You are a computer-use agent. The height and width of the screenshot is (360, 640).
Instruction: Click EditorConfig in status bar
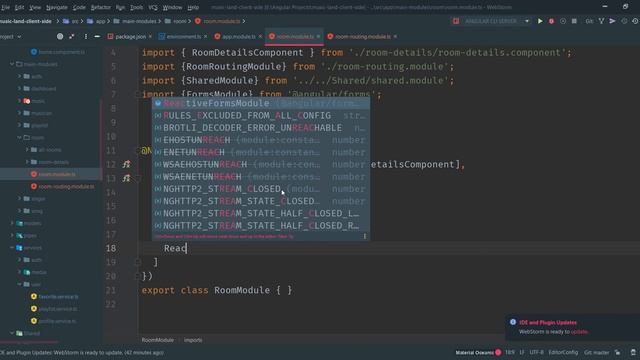point(563,352)
